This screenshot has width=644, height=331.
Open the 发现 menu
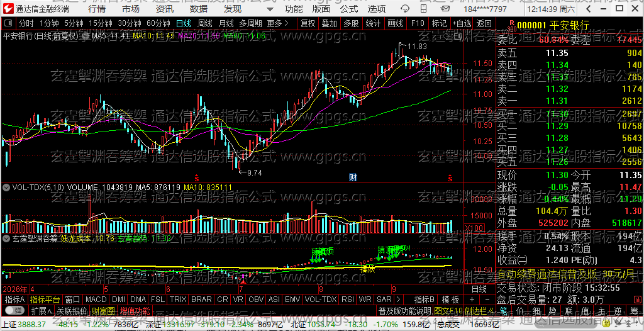pyautogui.click(x=233, y=9)
